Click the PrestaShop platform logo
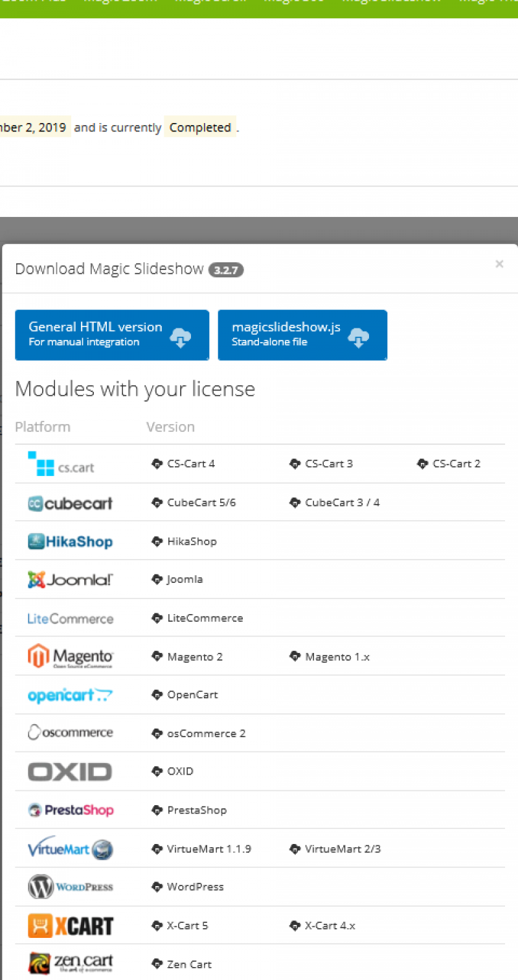This screenshot has height=980, width=518. (x=70, y=810)
